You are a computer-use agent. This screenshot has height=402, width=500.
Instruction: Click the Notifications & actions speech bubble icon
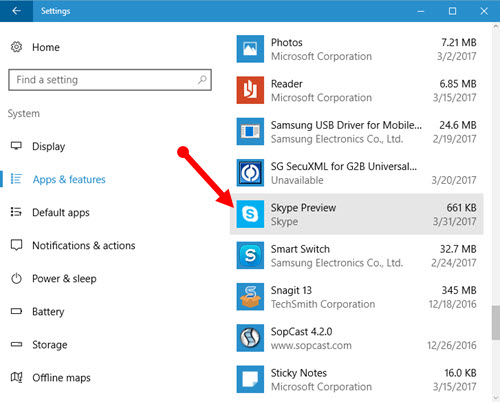pyautogui.click(x=16, y=245)
